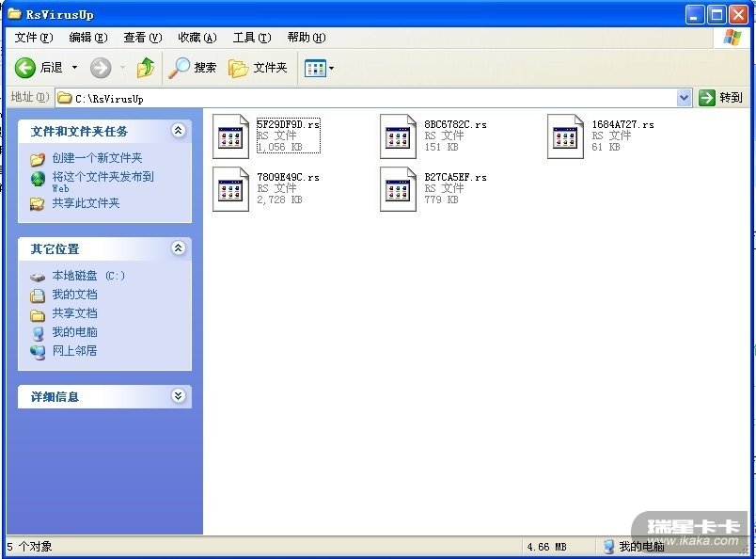Viewport: 756px width, 559px height.
Task: Click the Shared Documents folder icon
Action: click(x=37, y=315)
